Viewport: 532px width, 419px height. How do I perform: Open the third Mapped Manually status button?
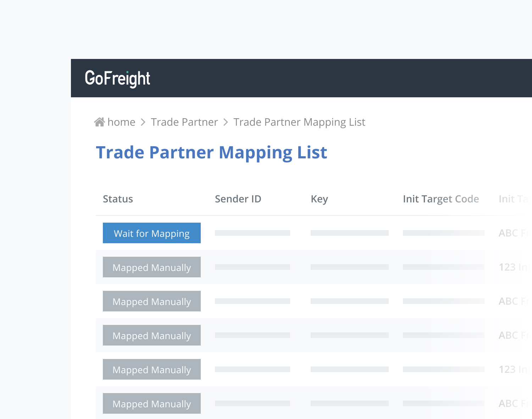point(152,335)
